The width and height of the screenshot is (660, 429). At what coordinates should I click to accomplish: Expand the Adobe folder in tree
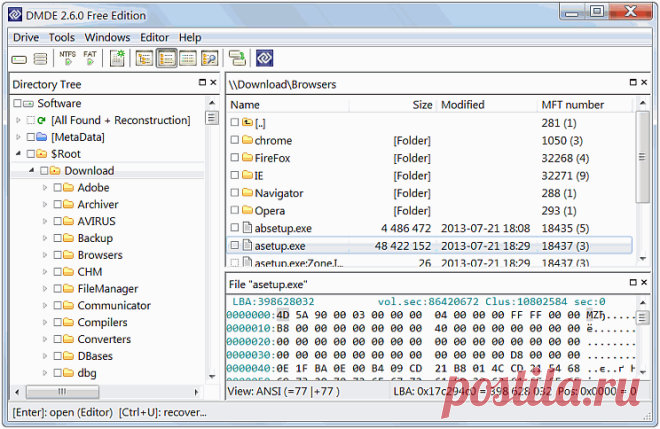point(45,188)
